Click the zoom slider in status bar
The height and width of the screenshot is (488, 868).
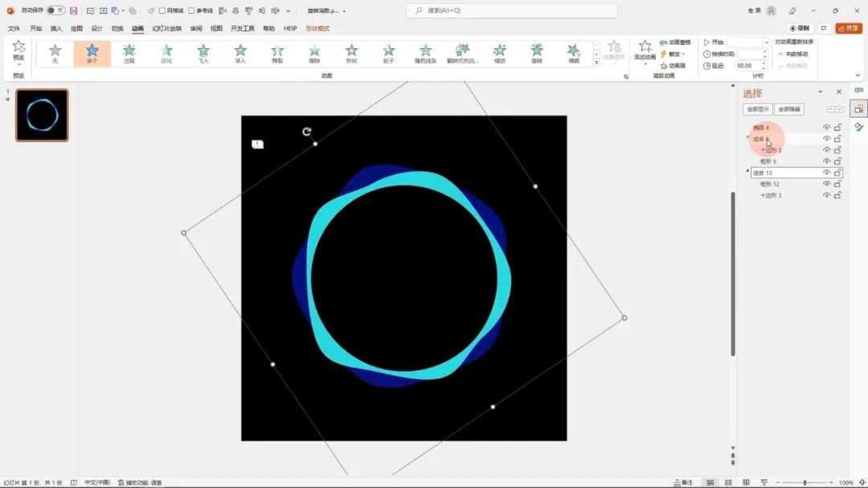pos(805,482)
